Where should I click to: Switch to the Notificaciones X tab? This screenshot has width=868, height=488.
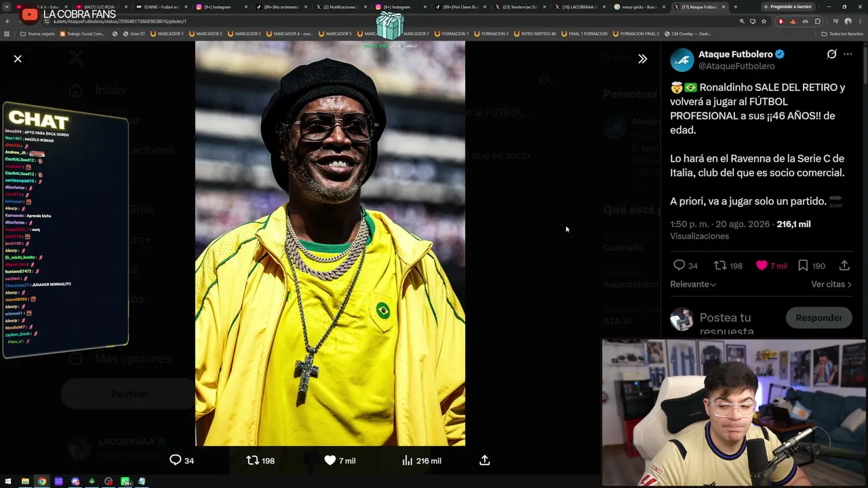340,7
